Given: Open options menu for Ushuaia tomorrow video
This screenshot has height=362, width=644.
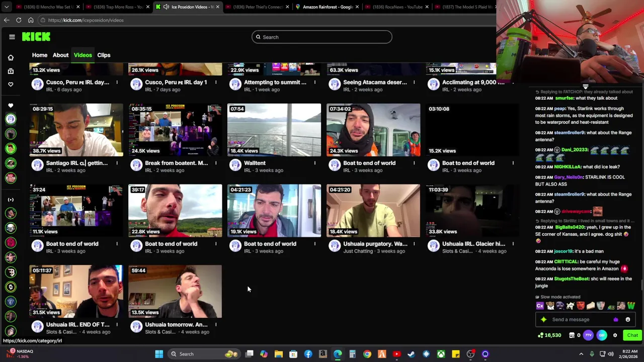Looking at the screenshot, I should (216, 324).
